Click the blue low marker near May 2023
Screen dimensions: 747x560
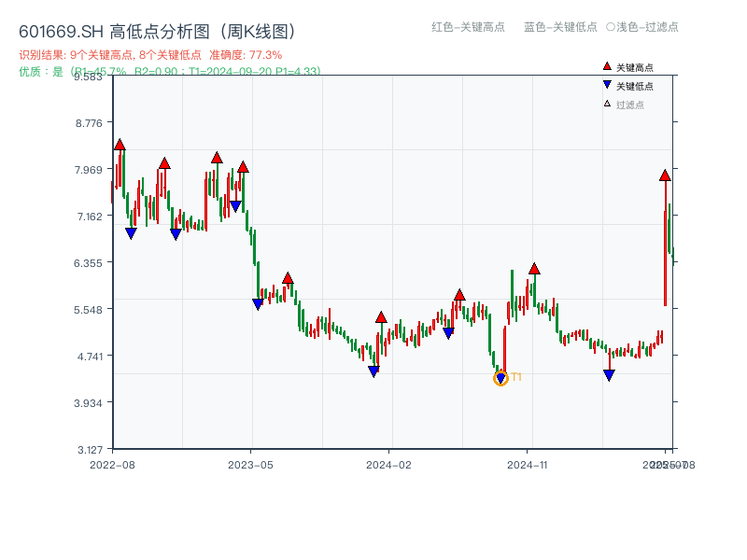[x=256, y=302]
